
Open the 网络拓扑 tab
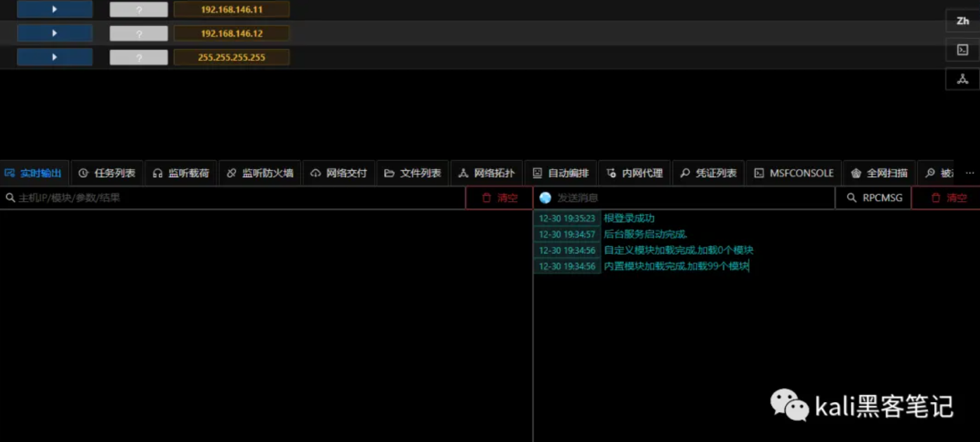487,173
